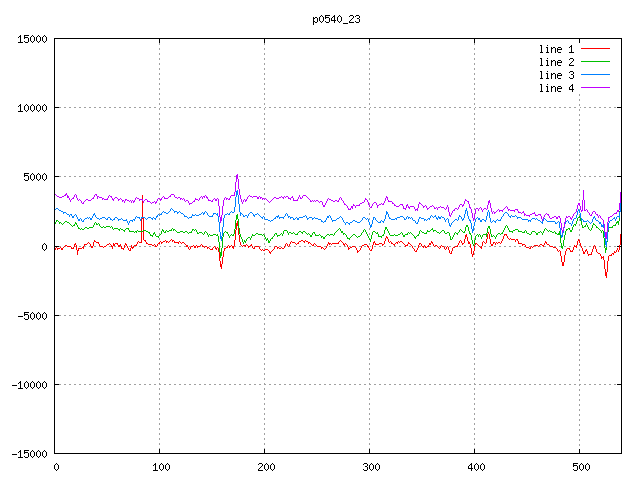The width and height of the screenshot is (640, 480).
Task: Select the 'line 3' legend label
Action: click(x=556, y=76)
